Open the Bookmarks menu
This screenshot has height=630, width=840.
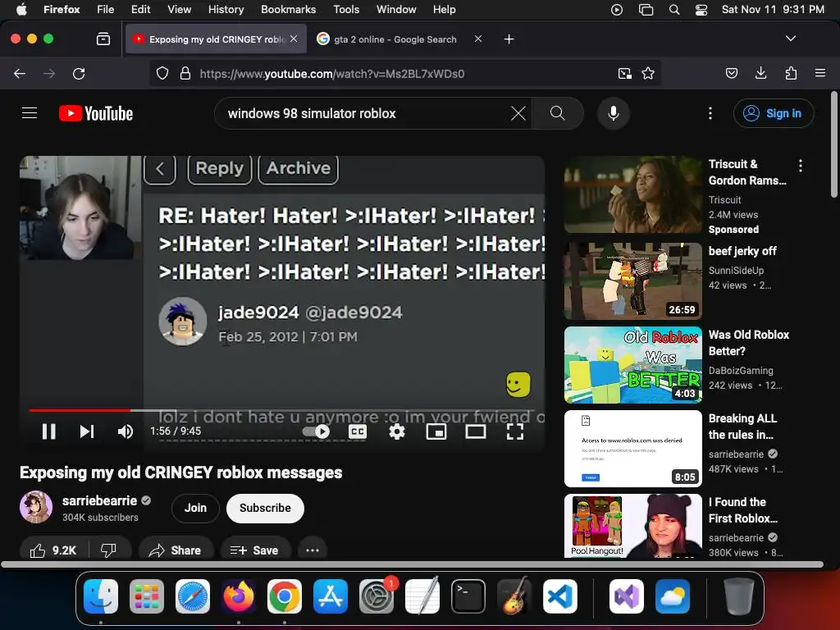(x=288, y=9)
